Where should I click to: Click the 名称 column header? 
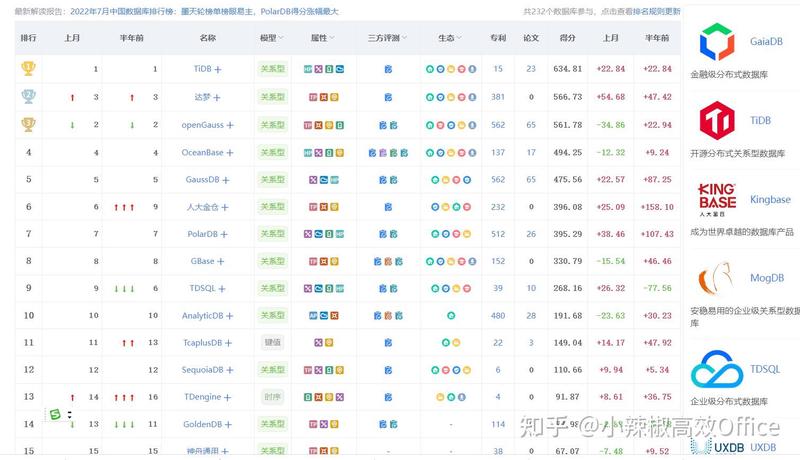(208, 38)
